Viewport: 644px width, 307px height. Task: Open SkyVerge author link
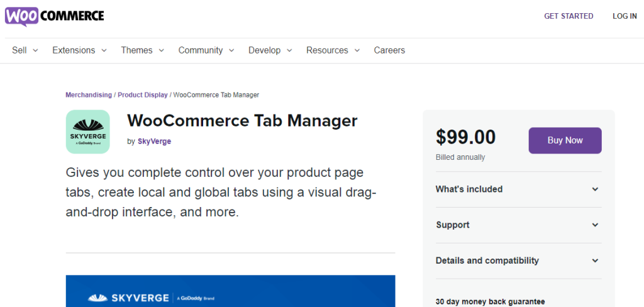(x=155, y=142)
